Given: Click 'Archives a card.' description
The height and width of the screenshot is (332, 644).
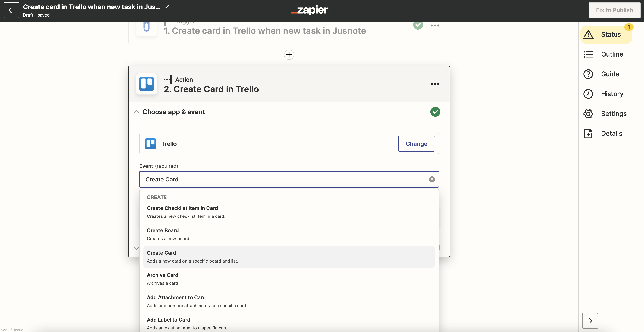Looking at the screenshot, I should point(163,283).
